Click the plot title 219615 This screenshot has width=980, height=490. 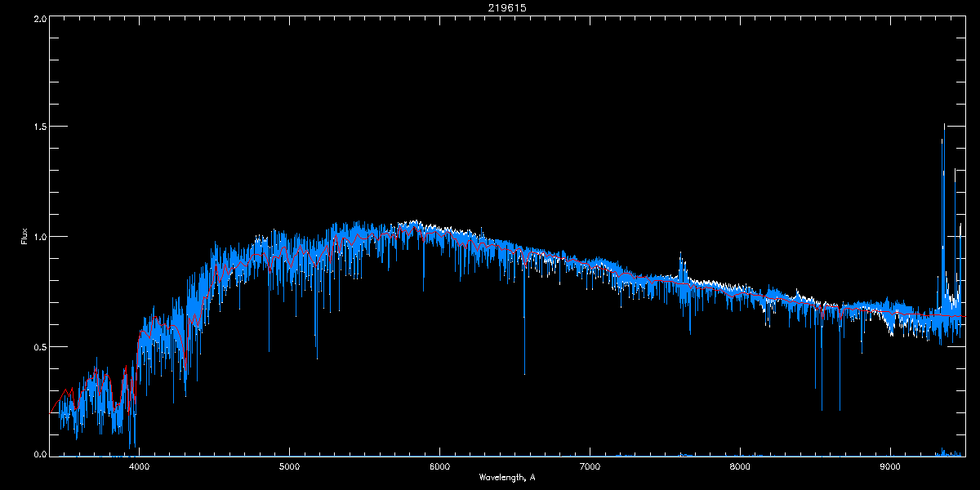[506, 7]
